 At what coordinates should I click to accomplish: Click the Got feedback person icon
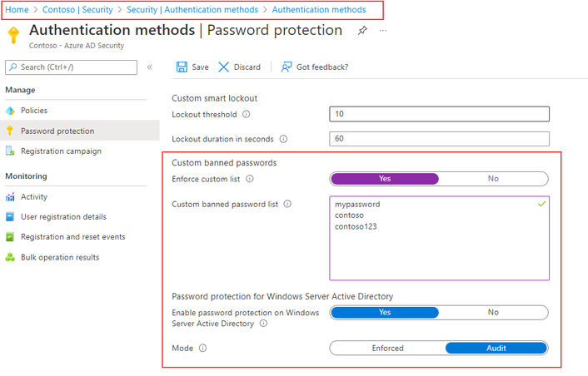[287, 67]
